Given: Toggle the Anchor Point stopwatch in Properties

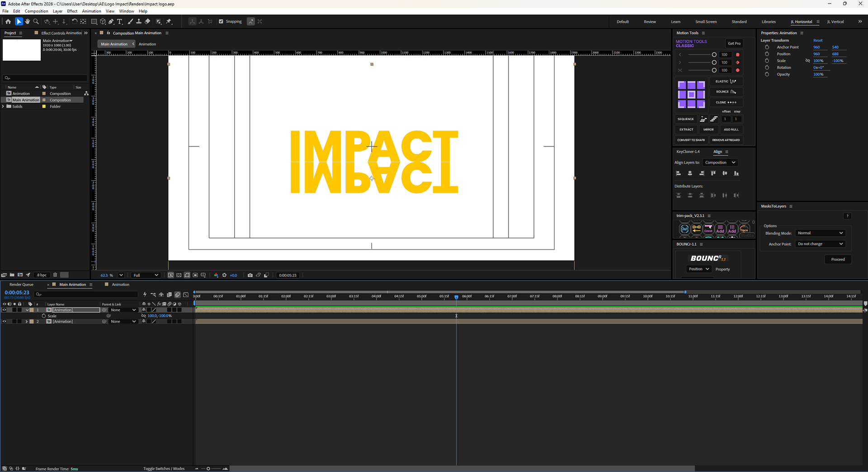Looking at the screenshot, I should pyautogui.click(x=767, y=47).
